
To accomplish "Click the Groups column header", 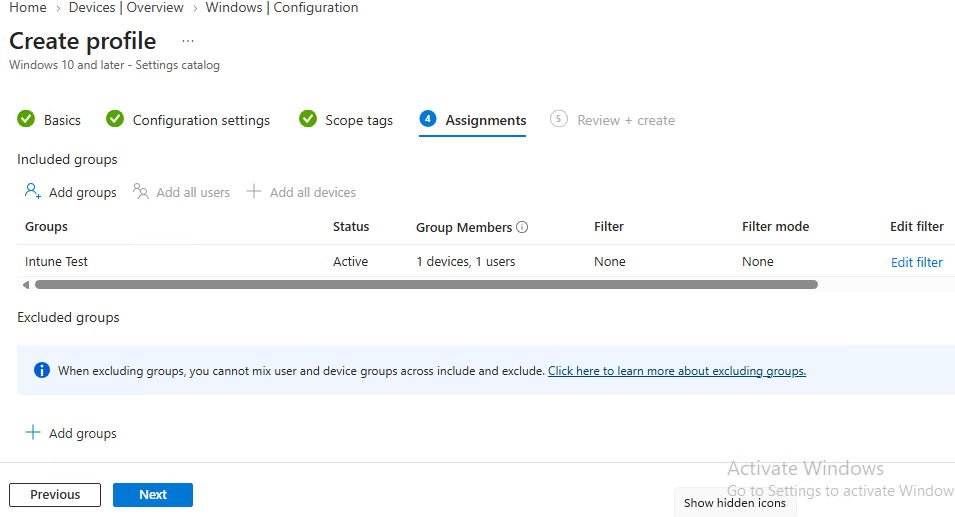I will point(46,227).
